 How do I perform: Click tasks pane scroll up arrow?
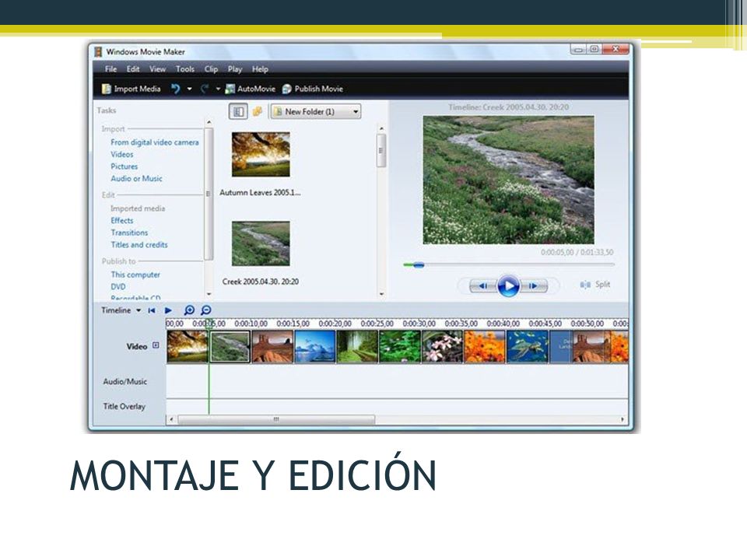(x=209, y=122)
